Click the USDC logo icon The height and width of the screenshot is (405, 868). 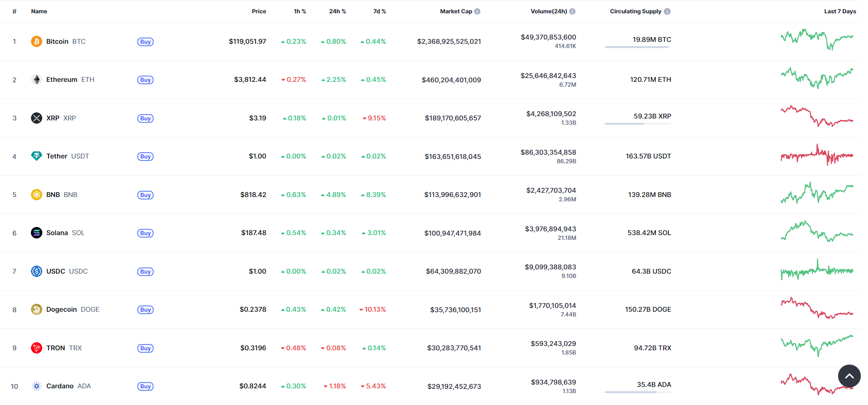point(37,271)
